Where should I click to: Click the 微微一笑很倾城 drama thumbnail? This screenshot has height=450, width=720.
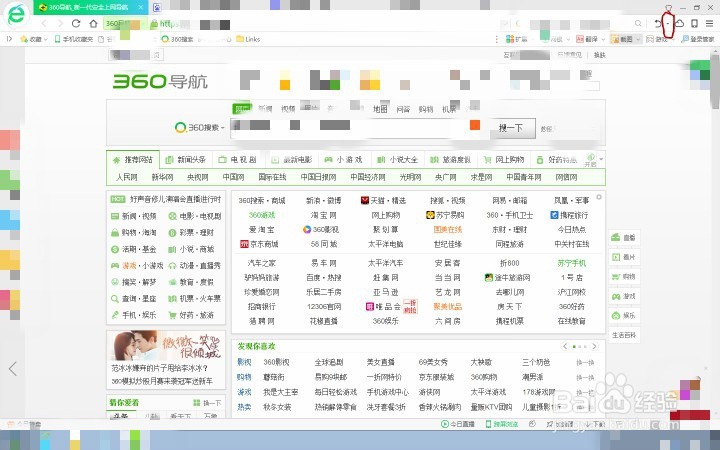[166, 346]
